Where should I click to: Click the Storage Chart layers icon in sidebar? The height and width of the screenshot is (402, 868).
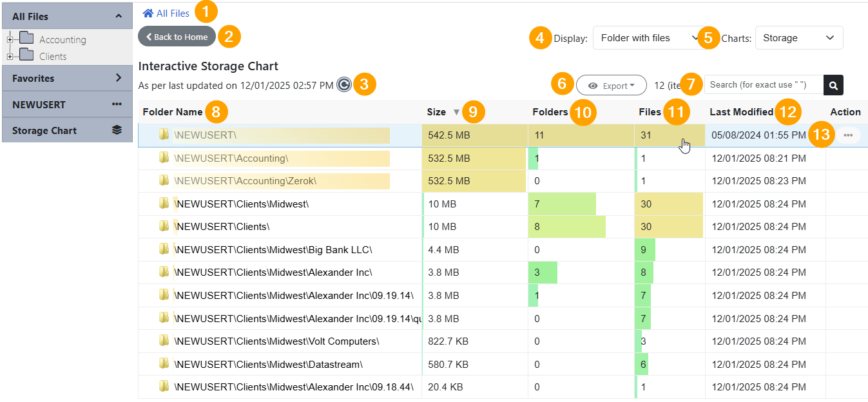pyautogui.click(x=117, y=130)
